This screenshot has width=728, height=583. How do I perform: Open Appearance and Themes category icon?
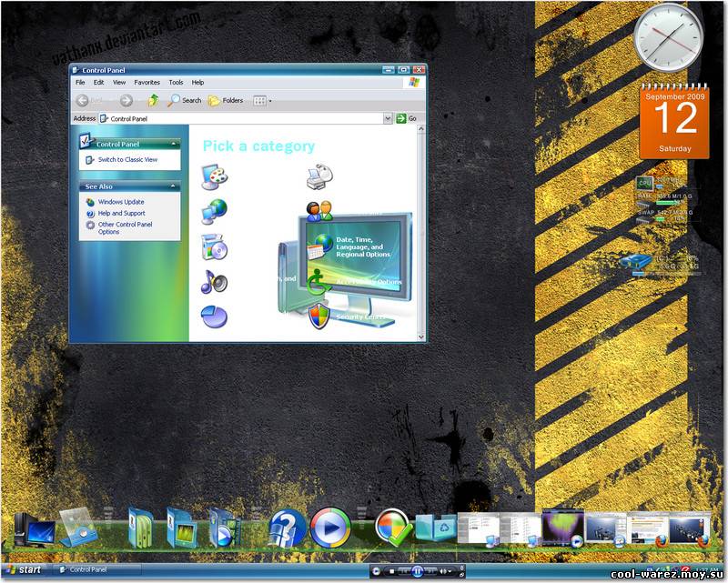tap(214, 177)
